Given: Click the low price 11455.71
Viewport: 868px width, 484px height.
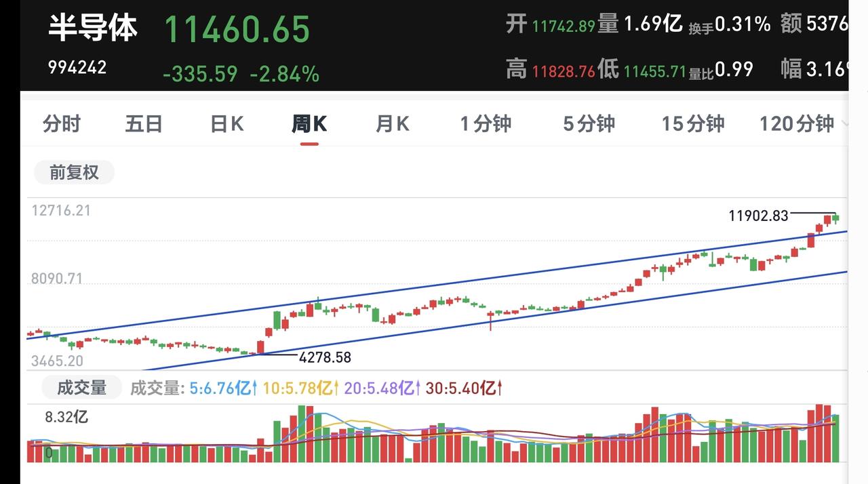Looking at the screenshot, I should 655,70.
